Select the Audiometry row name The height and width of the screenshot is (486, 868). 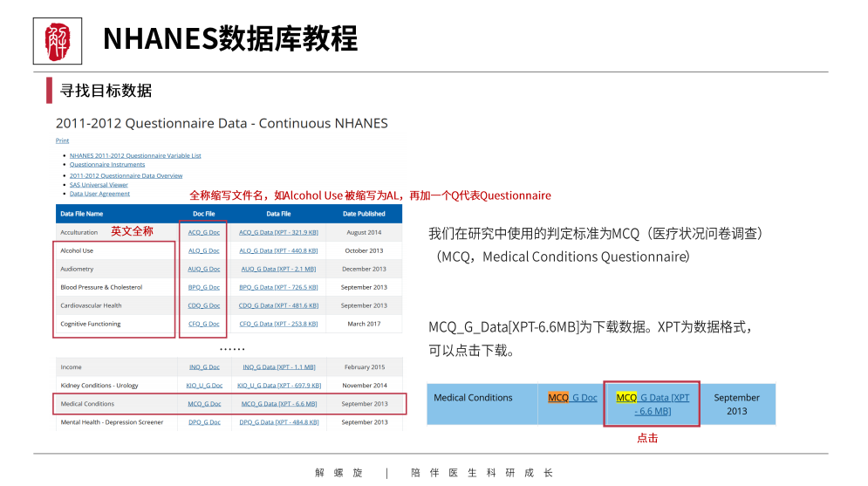coord(77,269)
